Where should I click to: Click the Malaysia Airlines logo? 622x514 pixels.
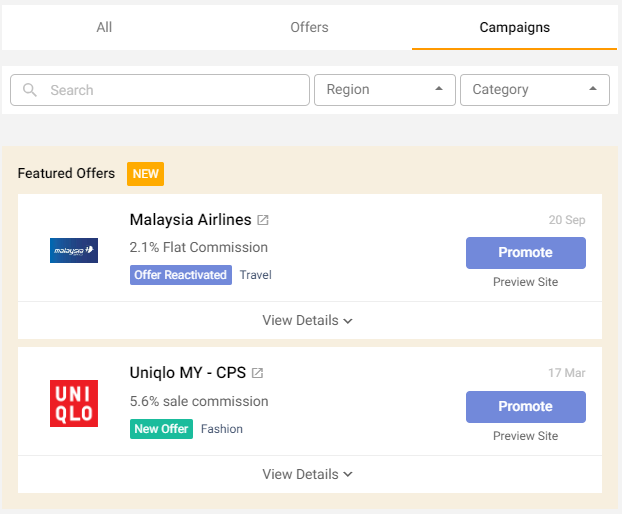coord(74,250)
